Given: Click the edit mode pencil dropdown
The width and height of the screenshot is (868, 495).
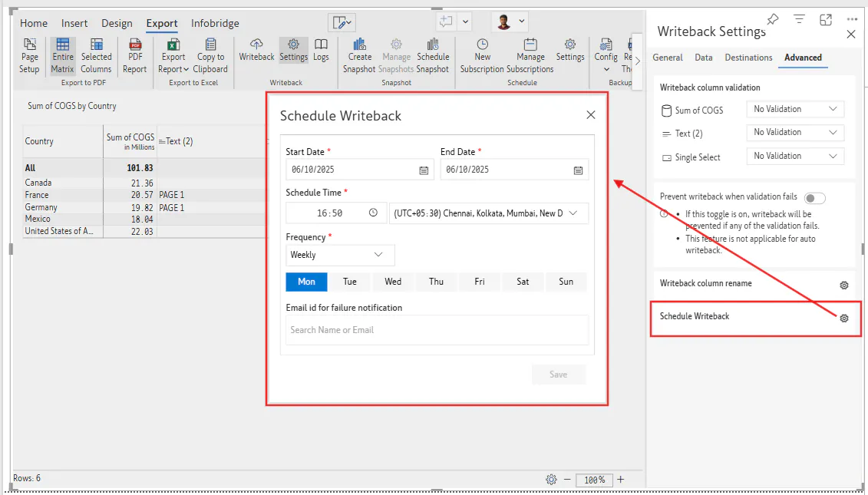Looking at the screenshot, I should pyautogui.click(x=342, y=23).
